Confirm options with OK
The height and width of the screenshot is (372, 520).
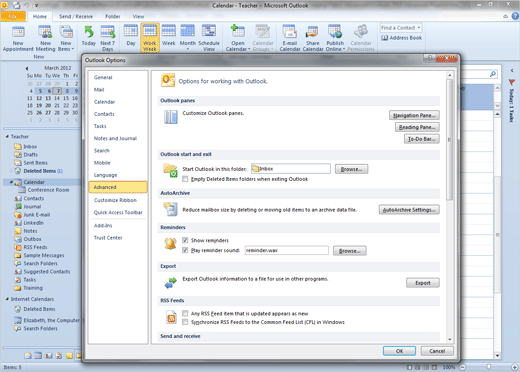click(399, 351)
